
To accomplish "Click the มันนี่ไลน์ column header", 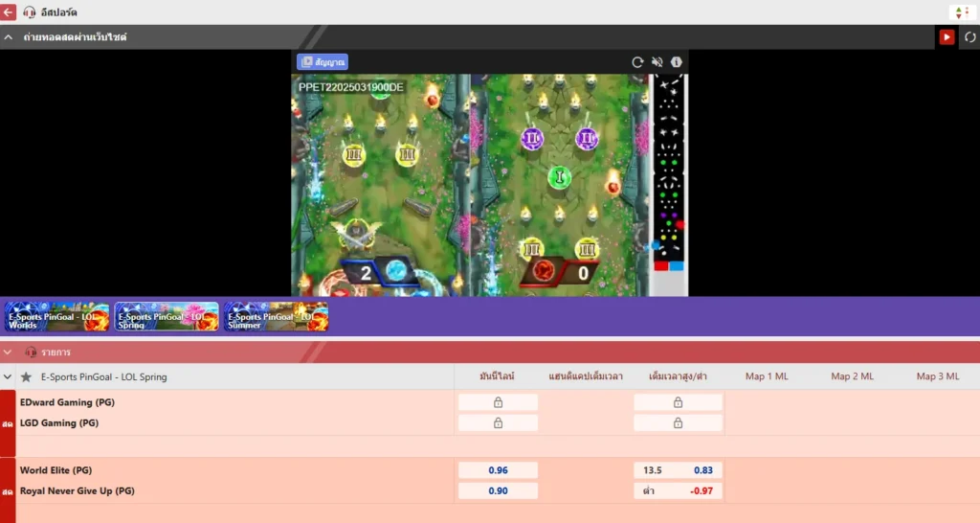I will coord(497,376).
